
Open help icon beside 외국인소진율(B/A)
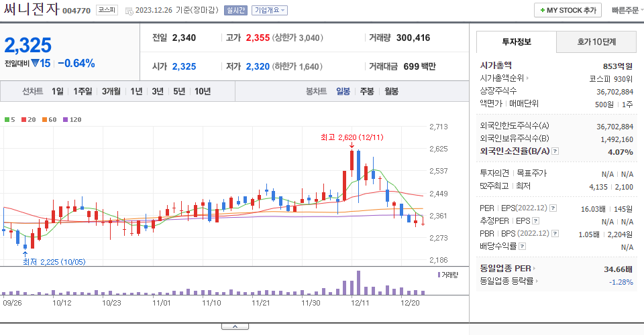[555, 151]
